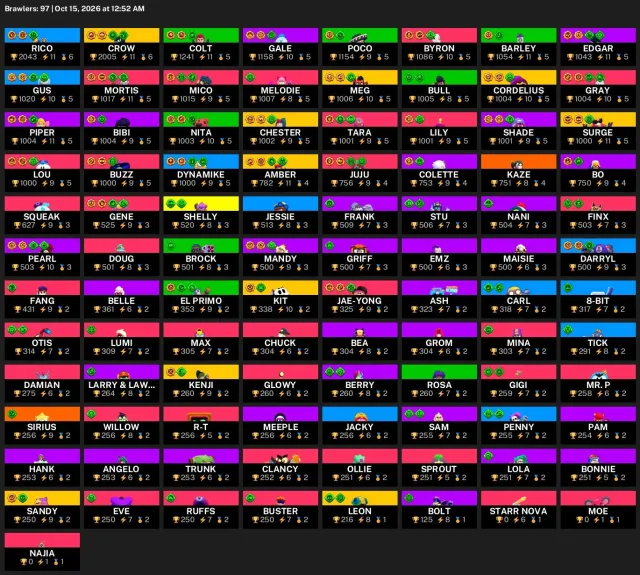Select Fang's trophy count 431
The image size is (640, 575).
[28, 309]
